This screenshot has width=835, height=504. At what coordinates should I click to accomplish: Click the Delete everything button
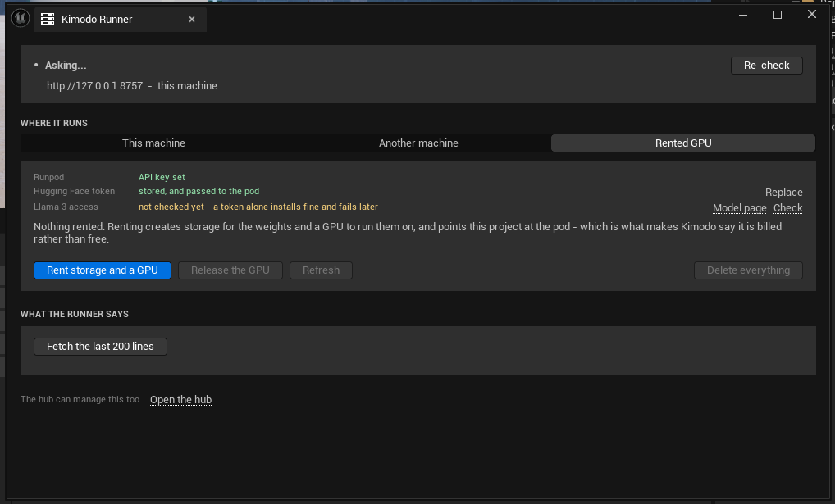748,270
